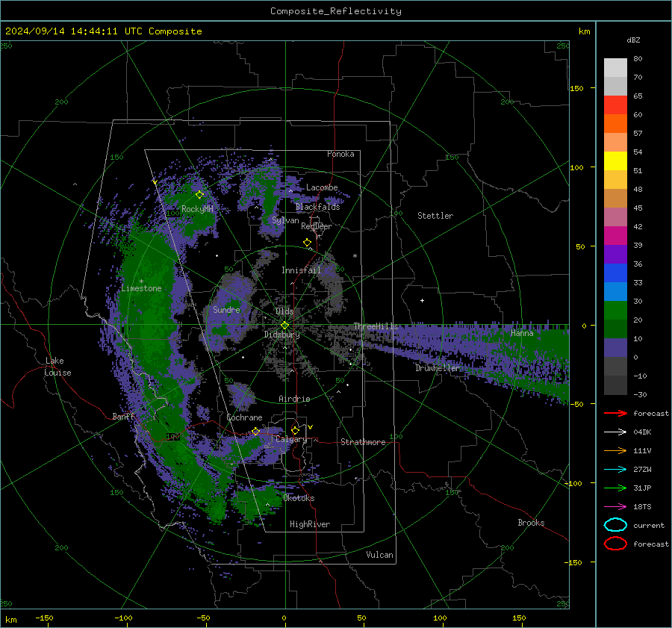672x628 pixels.
Task: Select the green 31JP arrow icon
Action: click(x=615, y=488)
